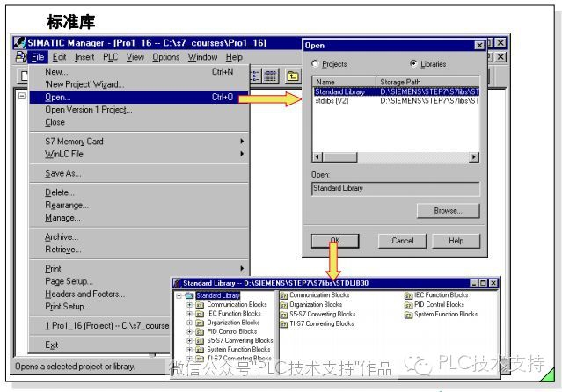Select Standard Library label in library tree

(218, 295)
